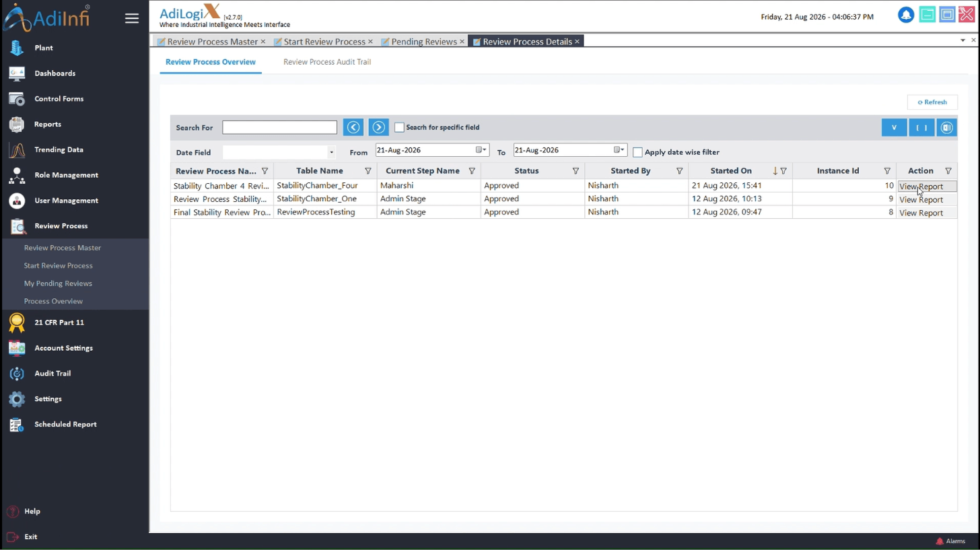Screen dimensions: 980x550
Task: Click the notification bell icon
Action: tap(906, 15)
